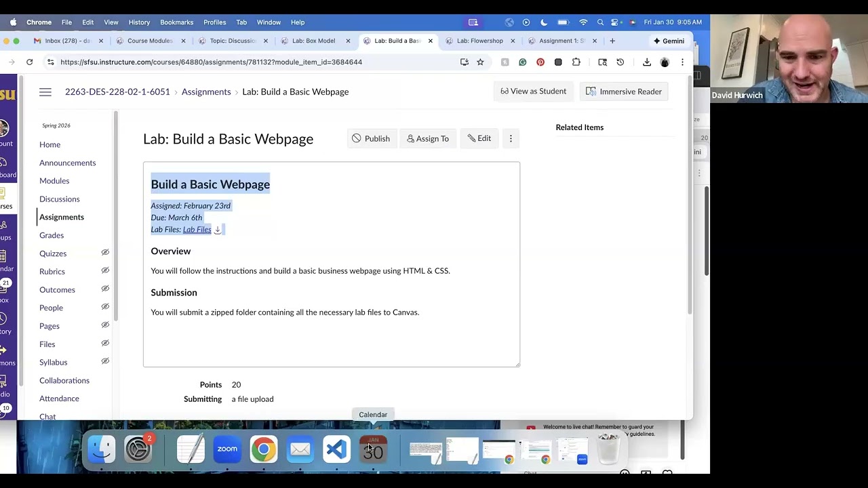Screen dimensions: 868x488
Task: Open Mail from the Dock
Action: click(x=300, y=449)
